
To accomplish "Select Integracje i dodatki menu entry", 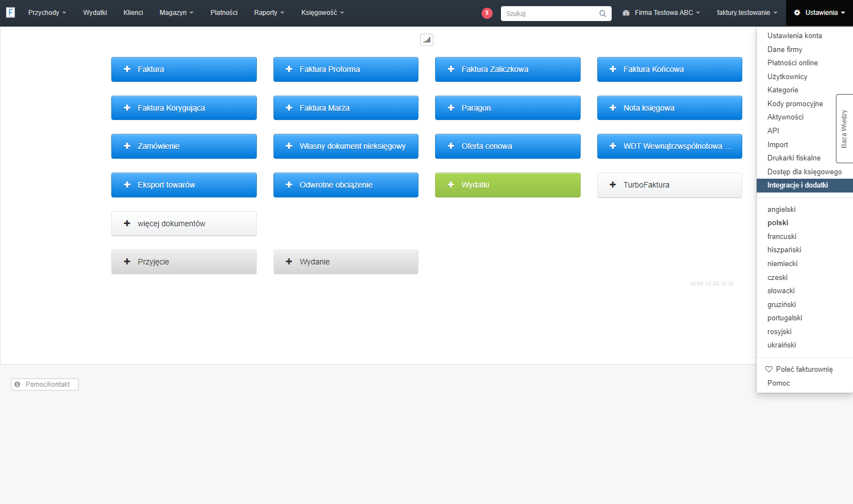I will pos(805,185).
